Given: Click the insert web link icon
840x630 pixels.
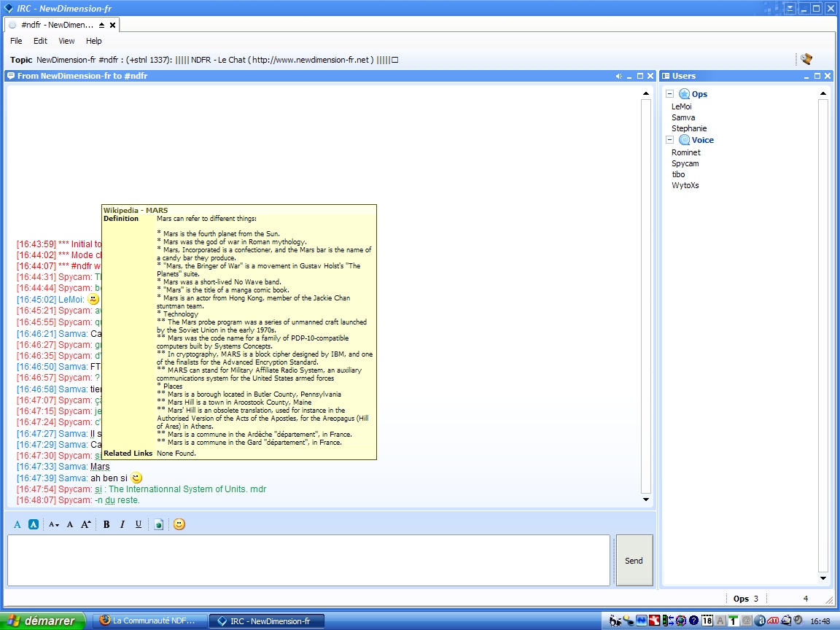Looking at the screenshot, I should pyautogui.click(x=159, y=524).
